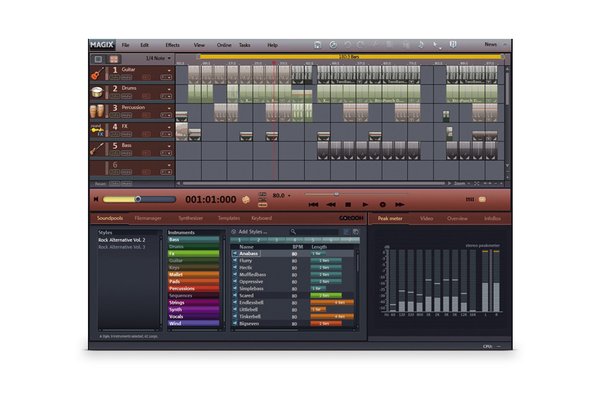The height and width of the screenshot is (395, 600).
Task: Preview the Endlessbell loop via speaker icon
Action: click(x=235, y=302)
